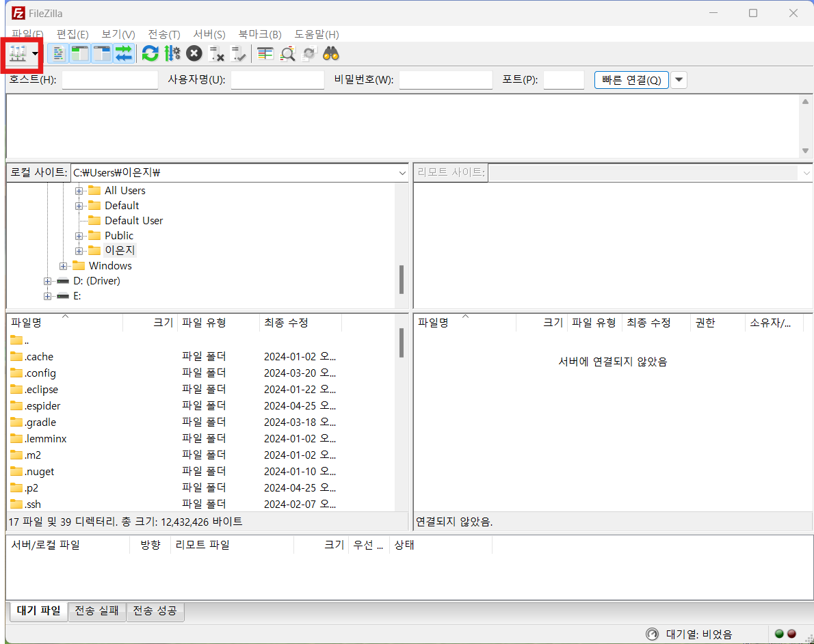Open the 보기(V) menu
The image size is (814, 644).
(x=118, y=34)
